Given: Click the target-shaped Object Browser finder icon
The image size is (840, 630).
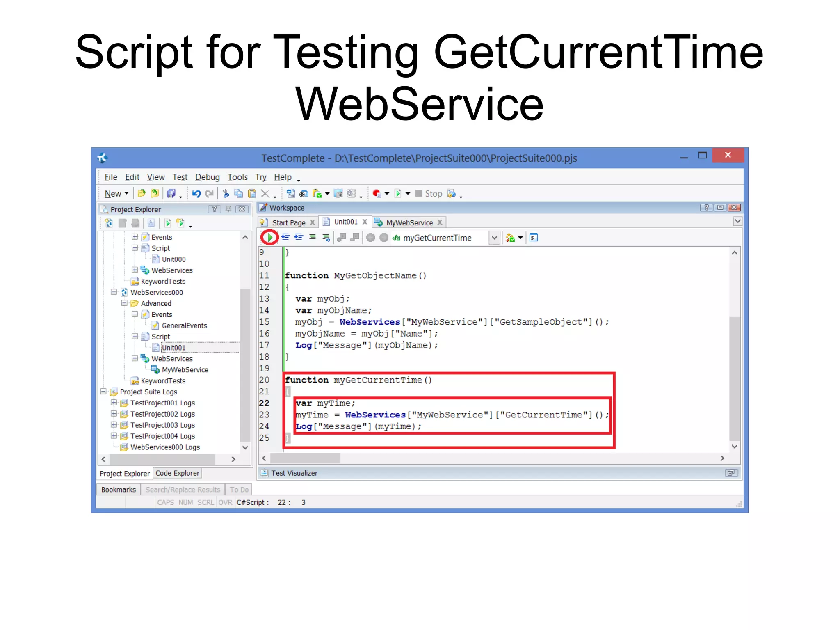Looking at the screenshot, I should point(304,194).
